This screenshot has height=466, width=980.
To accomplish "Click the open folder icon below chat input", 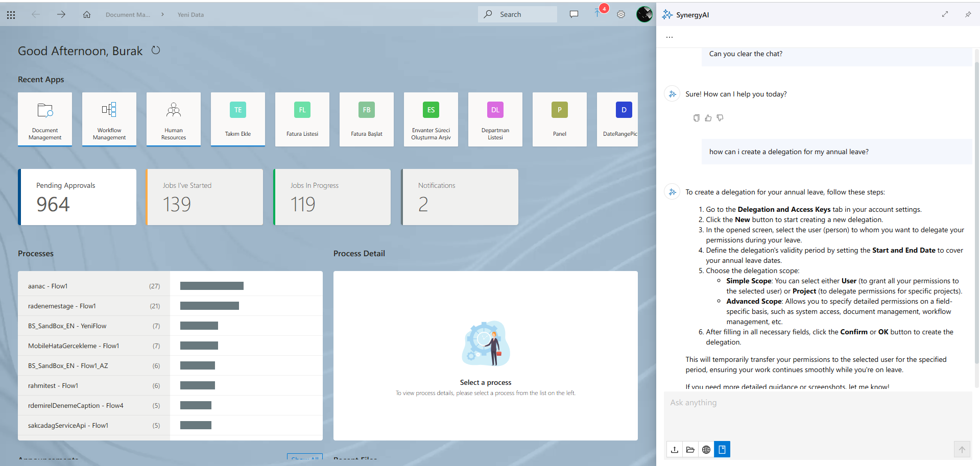I will [690, 449].
